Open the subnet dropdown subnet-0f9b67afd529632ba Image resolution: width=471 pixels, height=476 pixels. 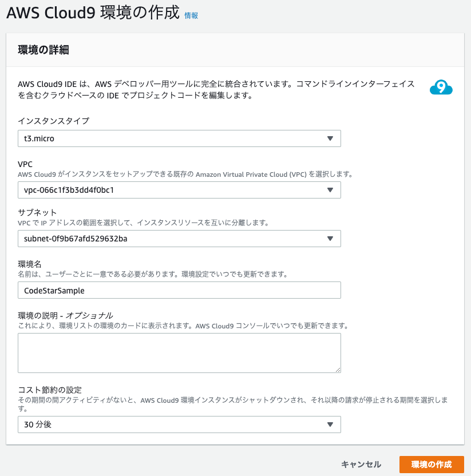(179, 239)
